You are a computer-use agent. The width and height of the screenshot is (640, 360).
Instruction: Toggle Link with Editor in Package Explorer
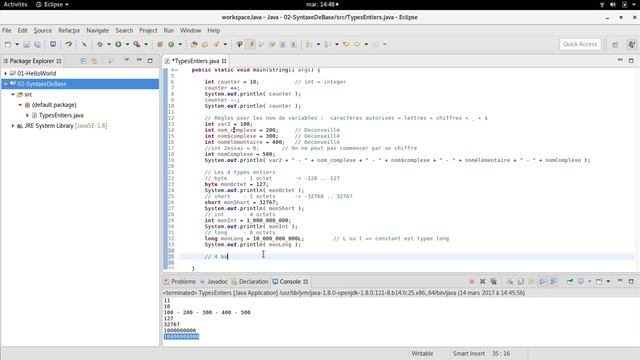(94, 61)
